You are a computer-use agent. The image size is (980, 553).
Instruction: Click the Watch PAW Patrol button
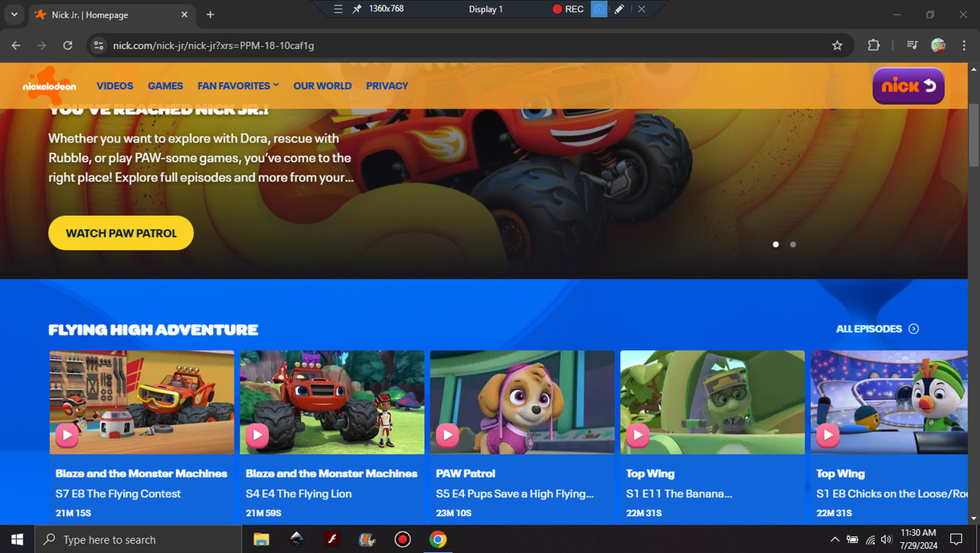[x=121, y=233]
